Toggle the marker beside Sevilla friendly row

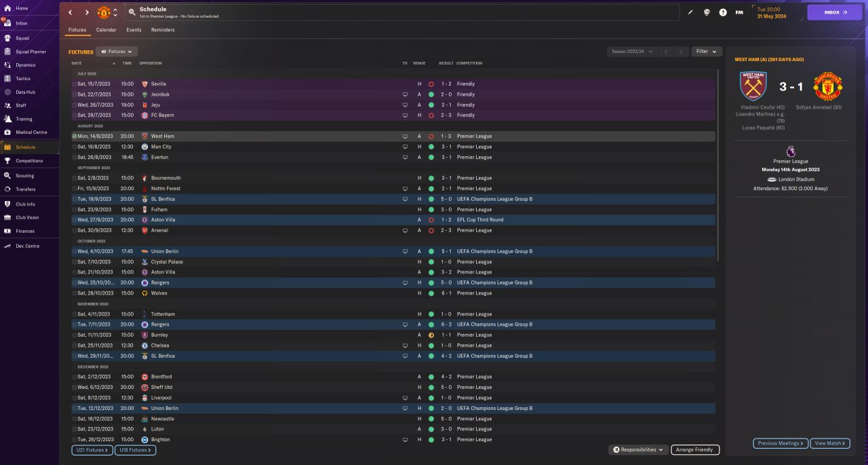75,84
